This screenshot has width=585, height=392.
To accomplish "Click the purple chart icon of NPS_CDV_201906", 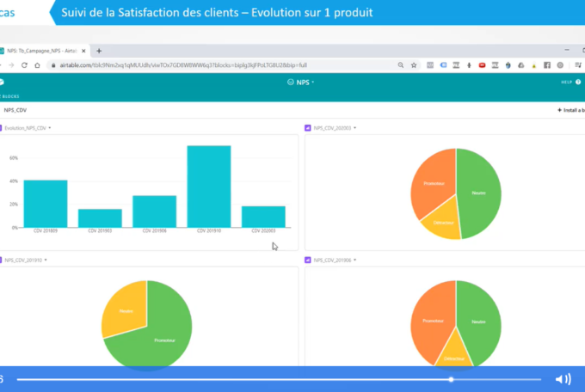I will (x=307, y=260).
